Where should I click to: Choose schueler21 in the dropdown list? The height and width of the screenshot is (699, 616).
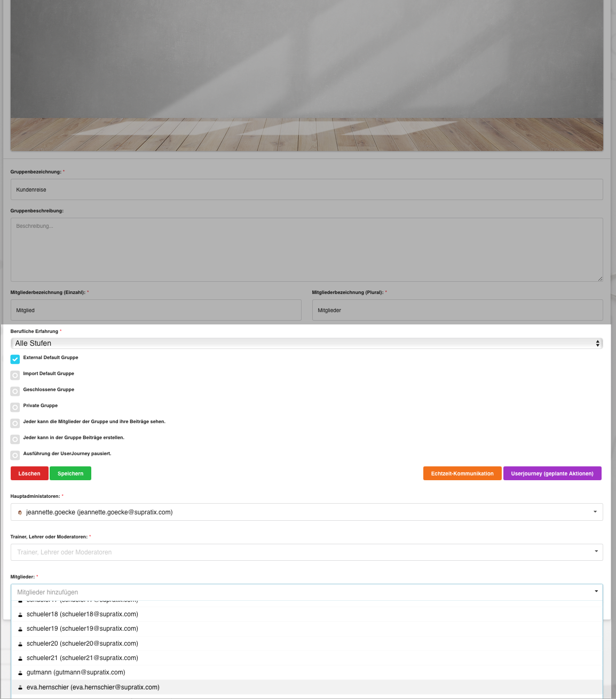point(306,658)
